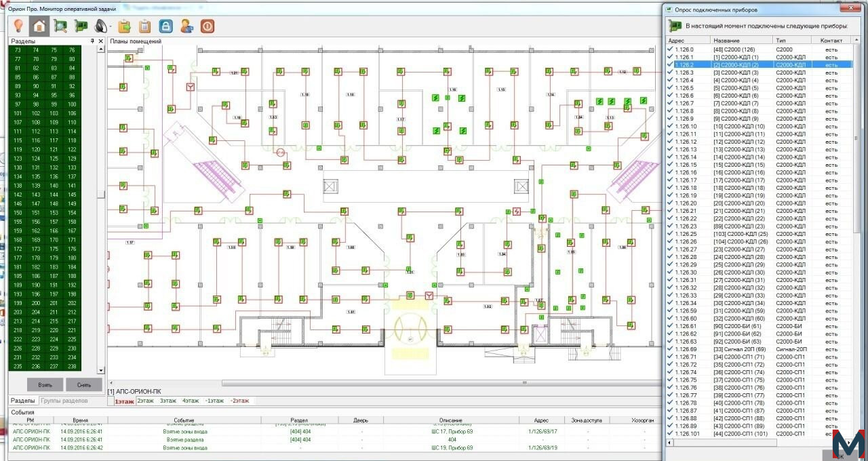Image resolution: width=868 pixels, height=461 pixels.
Task: Select the house (floor plans) toolbar icon
Action: [x=39, y=26]
